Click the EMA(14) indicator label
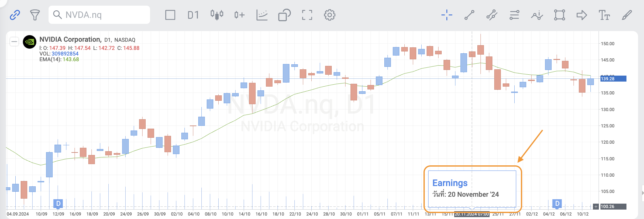 click(50, 59)
